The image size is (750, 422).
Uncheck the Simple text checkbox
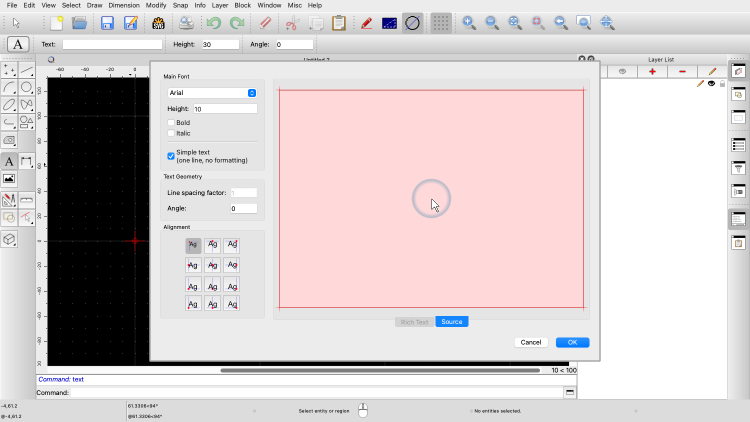click(x=171, y=156)
